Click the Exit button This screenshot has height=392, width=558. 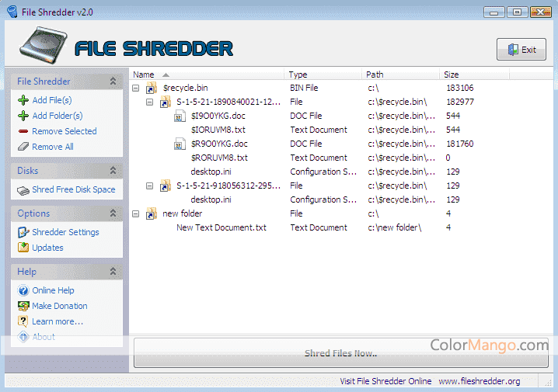pyautogui.click(x=521, y=50)
